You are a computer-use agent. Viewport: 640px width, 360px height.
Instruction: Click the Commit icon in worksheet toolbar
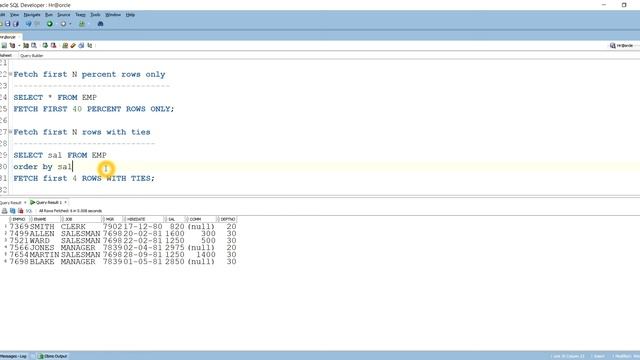tap(45, 45)
